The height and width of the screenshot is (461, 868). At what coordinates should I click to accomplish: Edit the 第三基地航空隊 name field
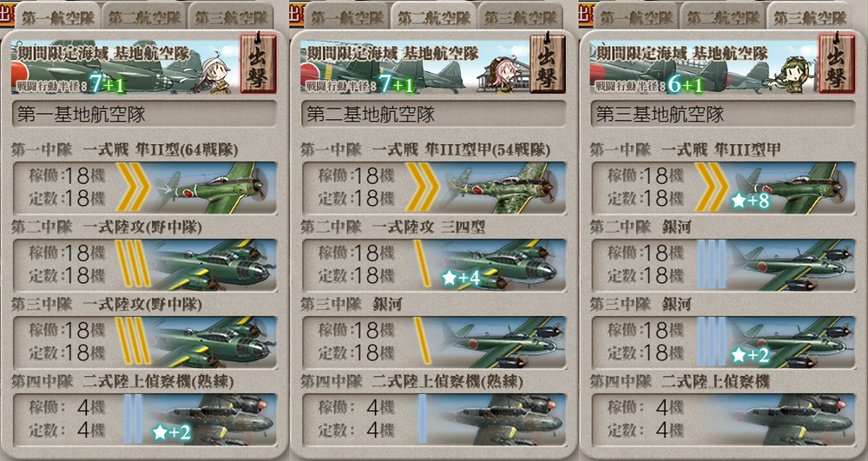[x=723, y=114]
